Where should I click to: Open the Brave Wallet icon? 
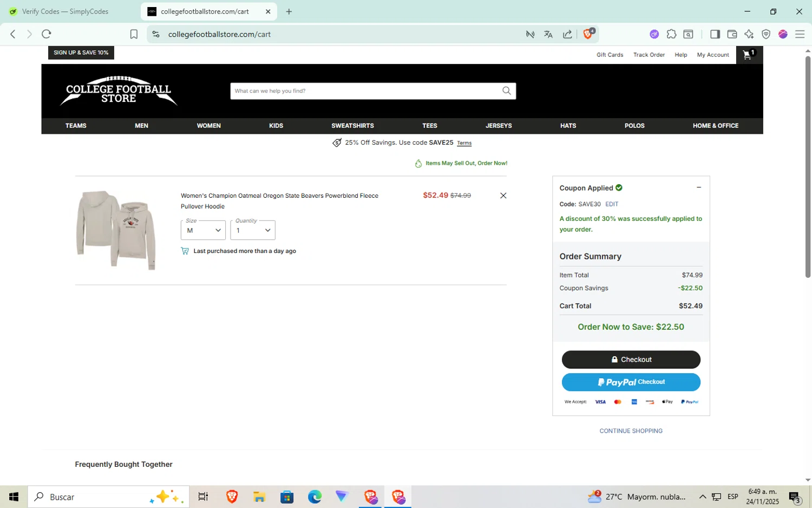pyautogui.click(x=732, y=34)
